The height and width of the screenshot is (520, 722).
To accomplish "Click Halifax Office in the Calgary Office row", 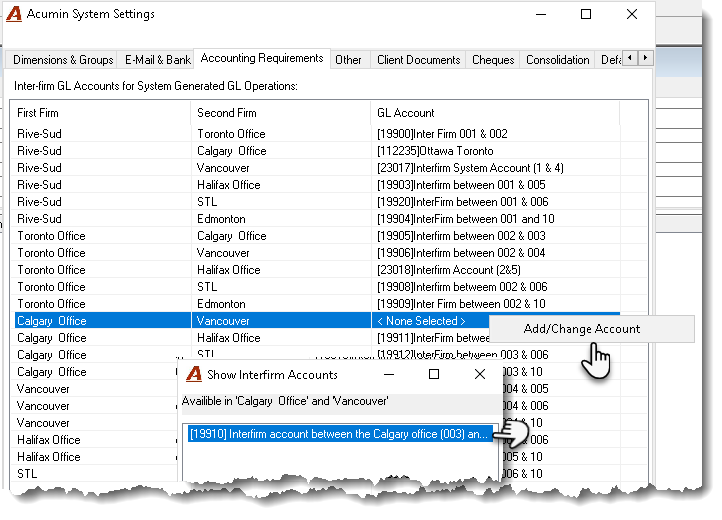I will point(228,338).
